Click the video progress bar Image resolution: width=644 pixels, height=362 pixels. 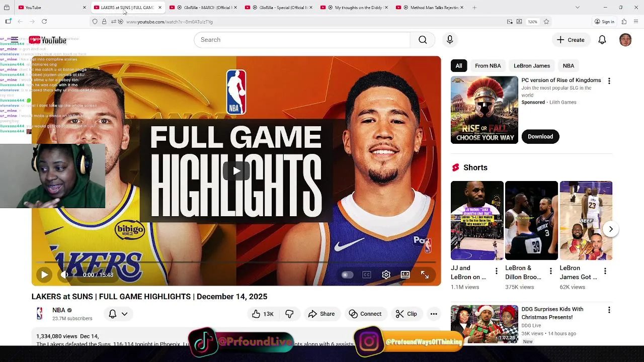(x=236, y=262)
